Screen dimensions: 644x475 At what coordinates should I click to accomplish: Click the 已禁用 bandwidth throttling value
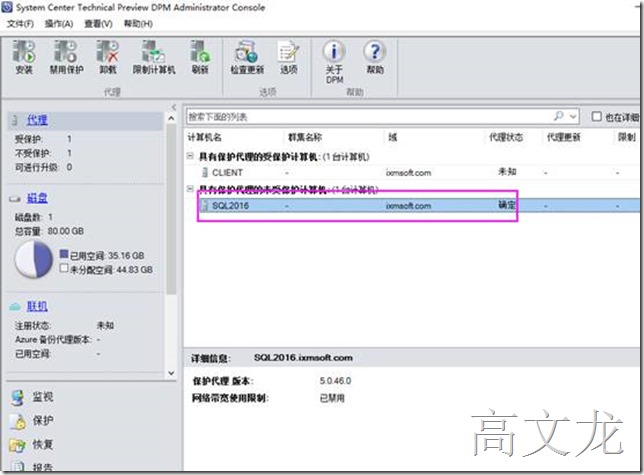[x=332, y=398]
